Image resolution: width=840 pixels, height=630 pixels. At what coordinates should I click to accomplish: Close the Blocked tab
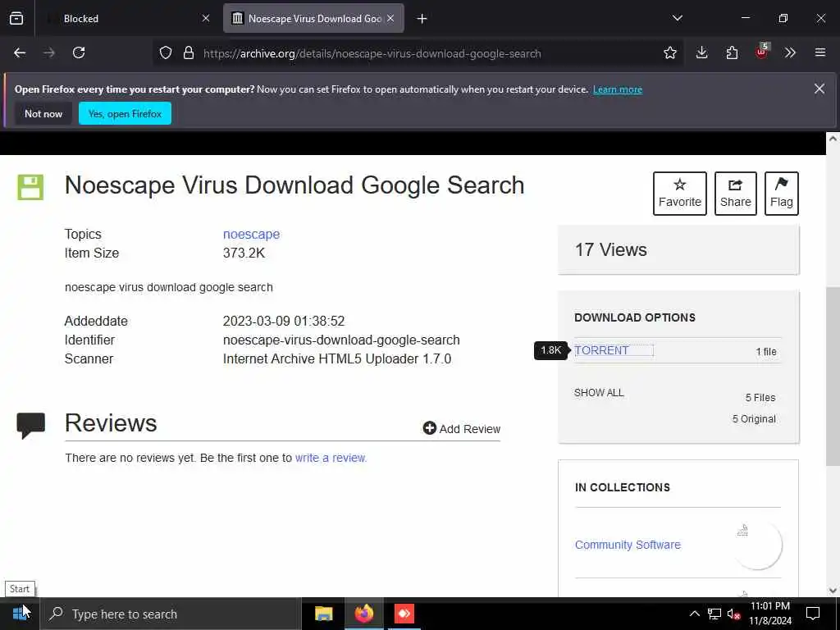(206, 18)
